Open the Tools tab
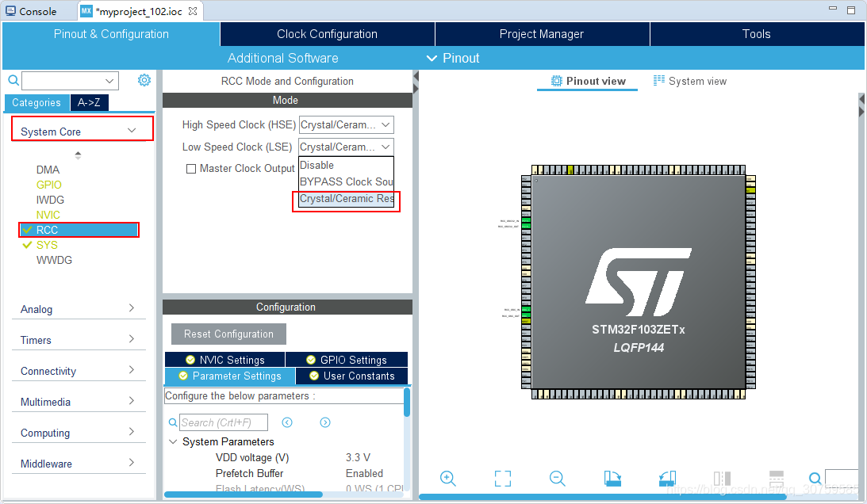Image resolution: width=867 pixels, height=504 pixels. (757, 34)
